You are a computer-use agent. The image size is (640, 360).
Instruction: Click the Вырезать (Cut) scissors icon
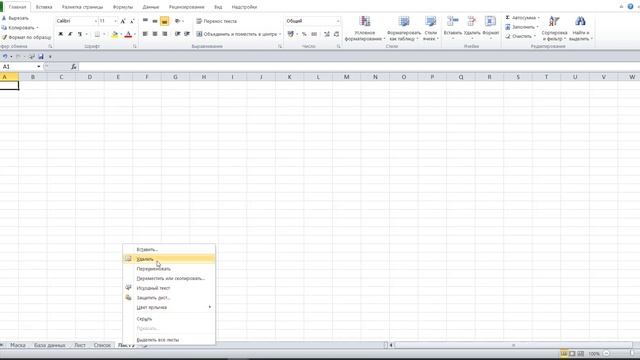(4, 18)
